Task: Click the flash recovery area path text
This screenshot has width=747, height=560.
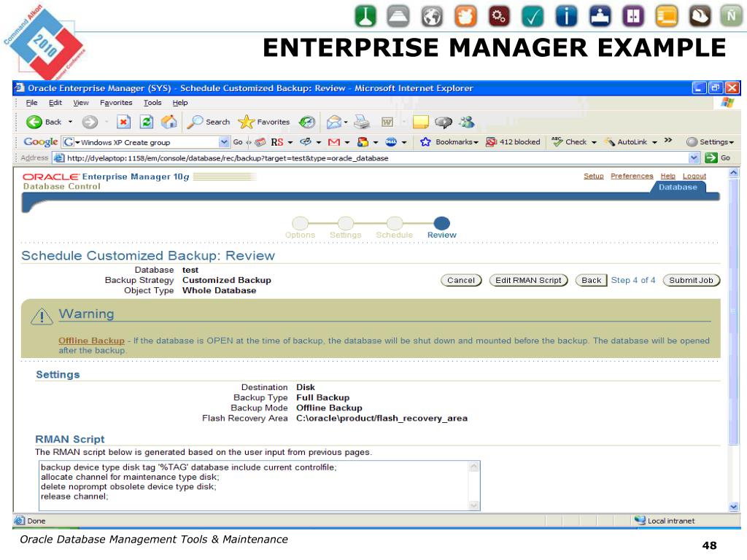Action: coord(382,418)
